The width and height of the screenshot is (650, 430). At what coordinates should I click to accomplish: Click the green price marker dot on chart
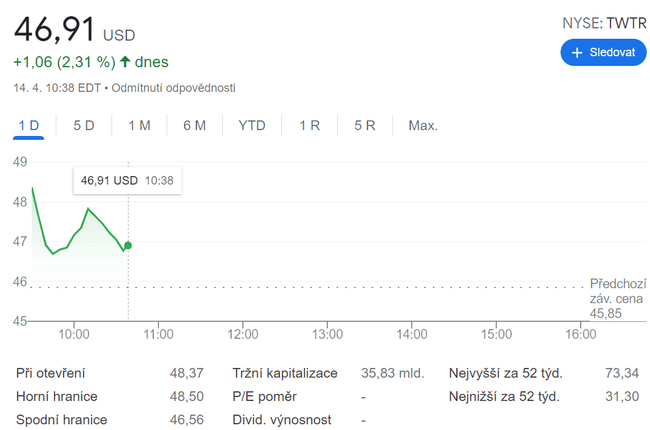coord(128,245)
